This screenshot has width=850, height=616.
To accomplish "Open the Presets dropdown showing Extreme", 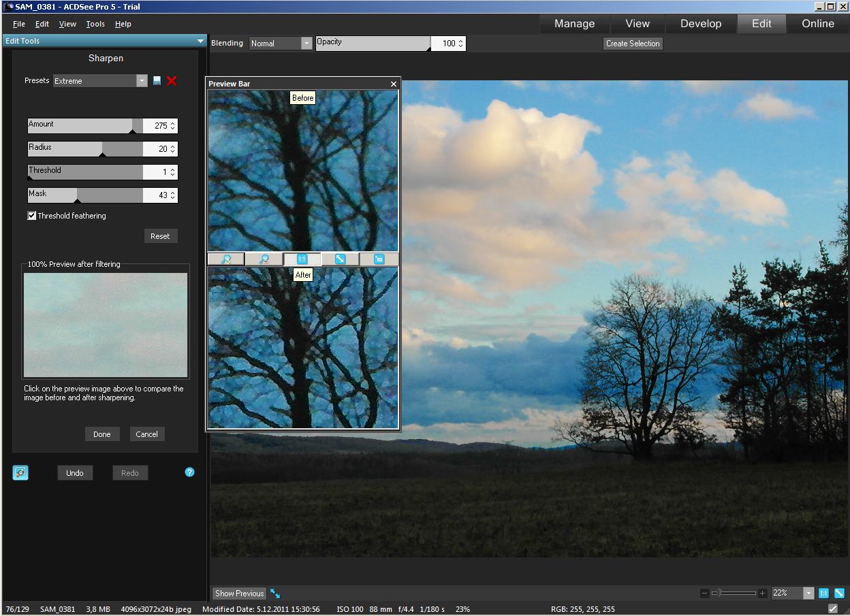I will tap(142, 81).
